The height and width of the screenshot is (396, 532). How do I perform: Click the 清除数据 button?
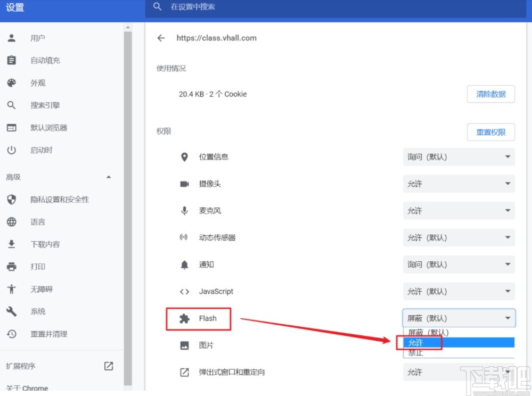pos(490,94)
